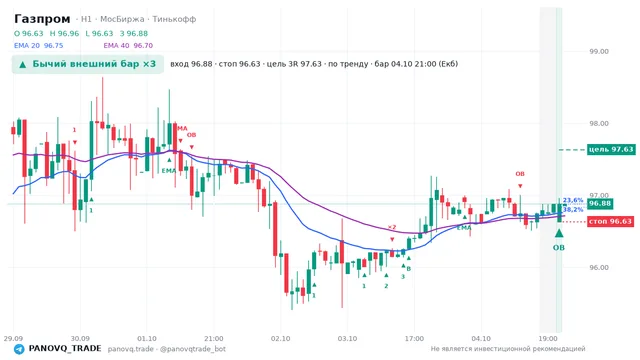Click the 'EMA 20 96.75' legend entry

pyautogui.click(x=39, y=46)
